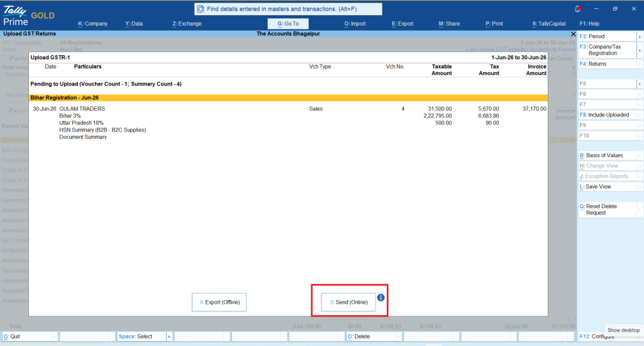644x346 pixels.
Task: Click the find details search field
Action: 288,9
